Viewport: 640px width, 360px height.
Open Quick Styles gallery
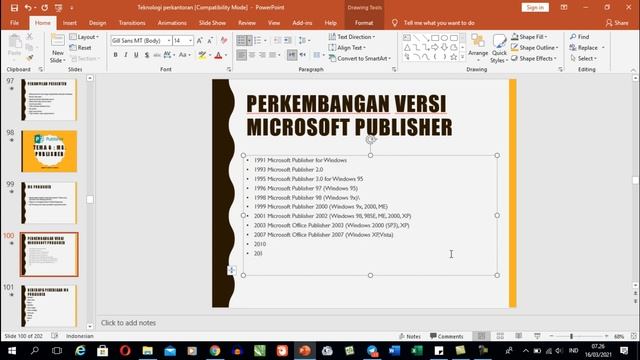pyautogui.click(x=499, y=48)
